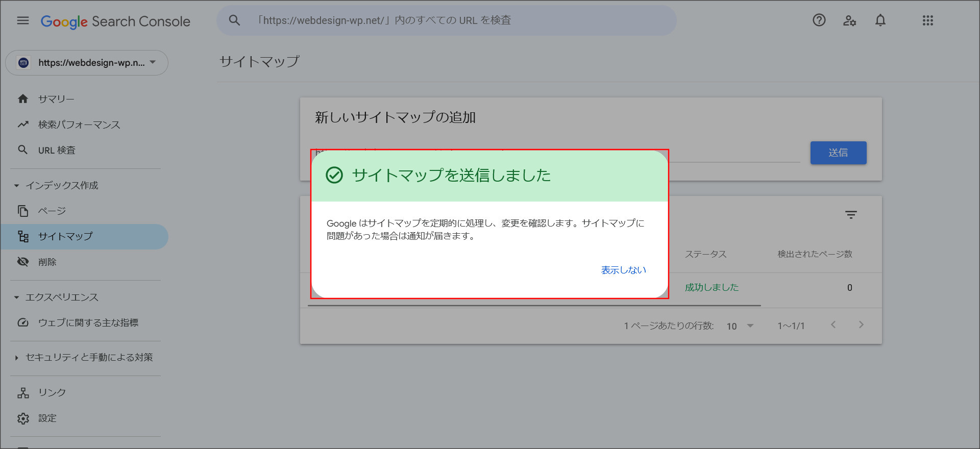Screen dimensions: 980x449
Task: Open the hamburger main menu
Action: pos(23,20)
